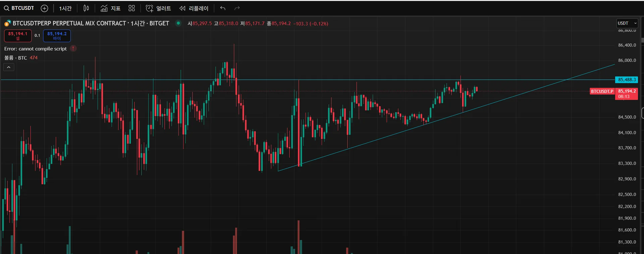This screenshot has width=644, height=254.
Task: Select the BTCUSDTPERP chart title legend
Action: 91,23
